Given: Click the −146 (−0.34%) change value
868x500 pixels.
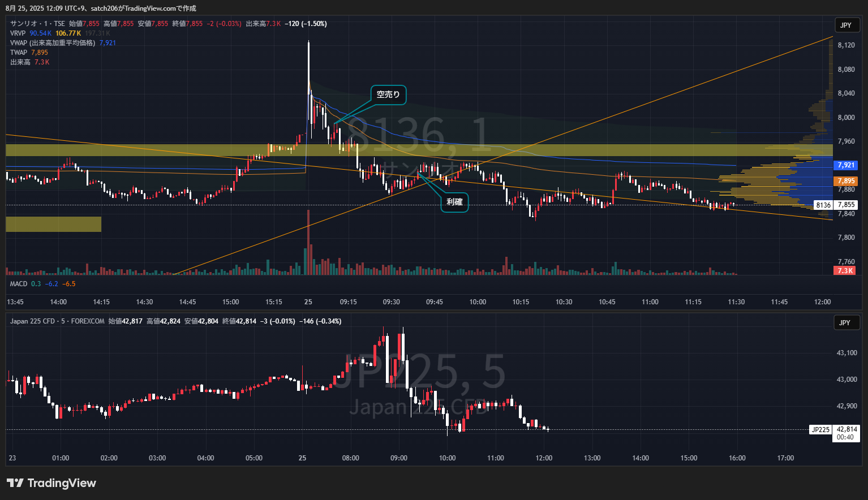Looking at the screenshot, I should point(321,321).
